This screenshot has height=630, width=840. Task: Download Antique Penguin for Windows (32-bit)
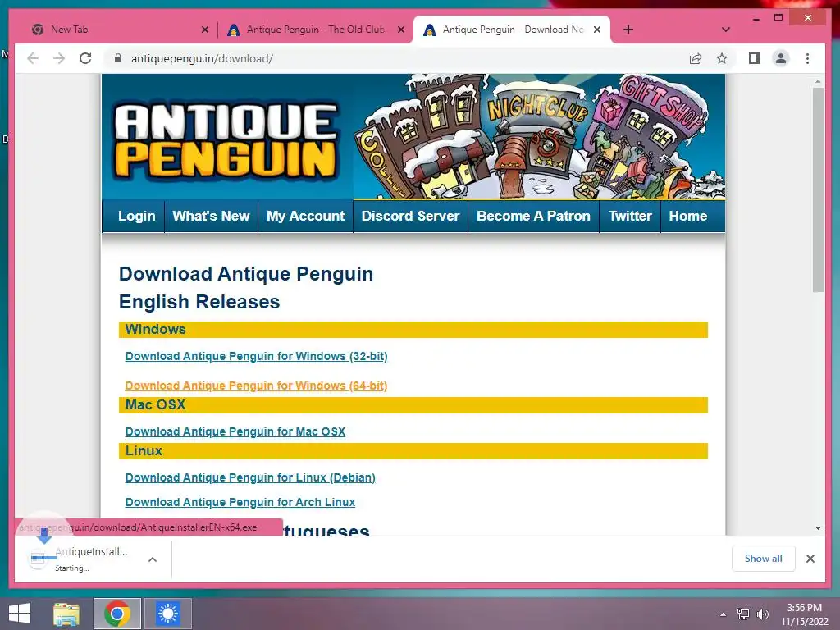coord(256,356)
